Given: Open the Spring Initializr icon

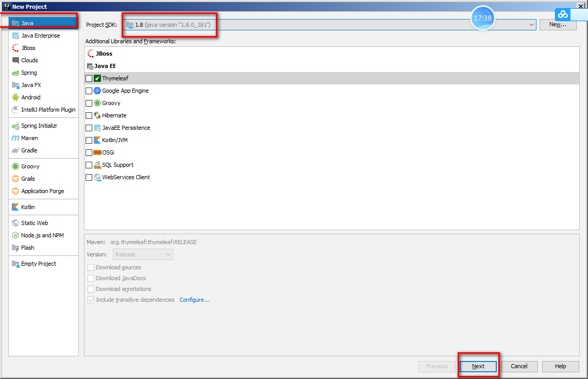Looking at the screenshot, I should (15, 126).
